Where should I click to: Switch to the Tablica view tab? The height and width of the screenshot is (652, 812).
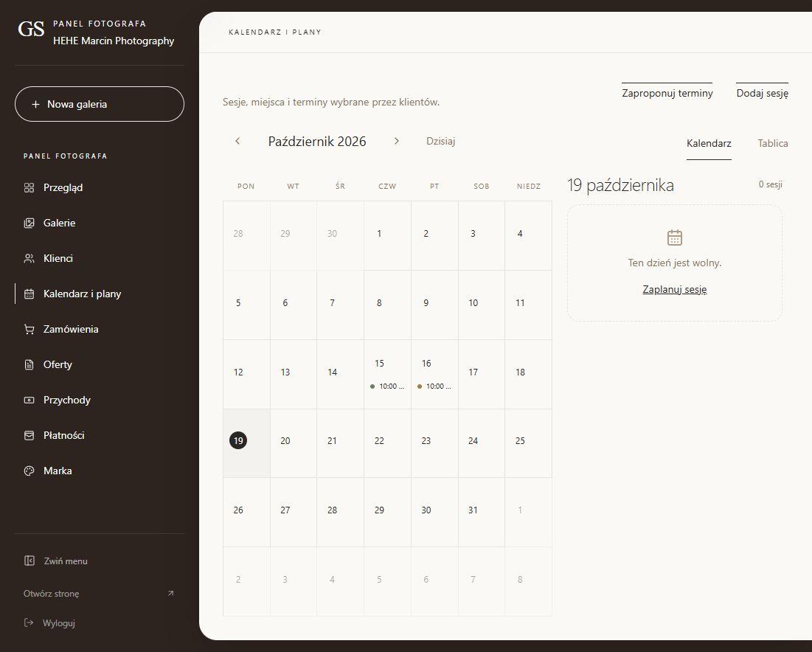click(x=773, y=143)
